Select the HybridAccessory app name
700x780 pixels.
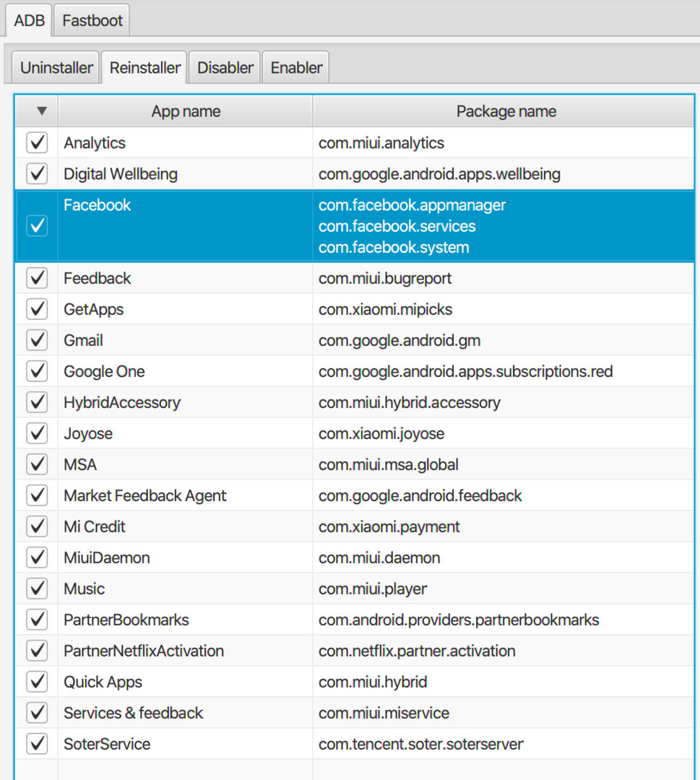click(122, 402)
